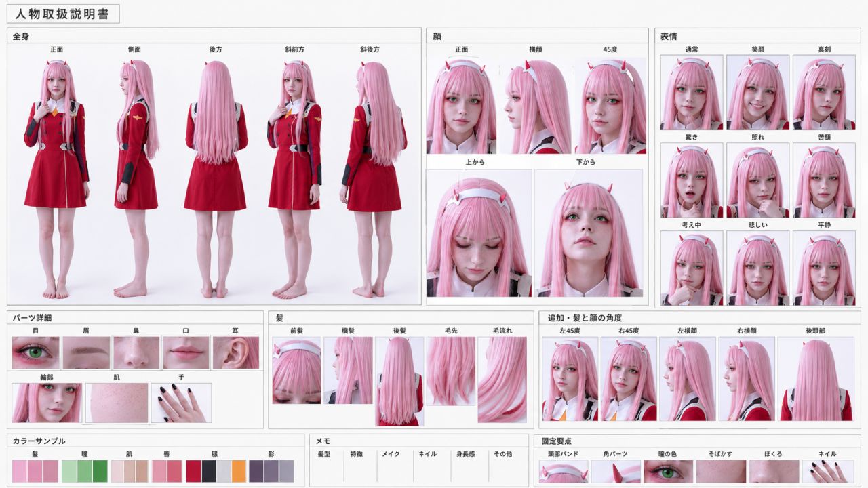Open the 笑顔 smiling expression thumbnail
Viewport: 868px width, 488px height.
coord(758,92)
